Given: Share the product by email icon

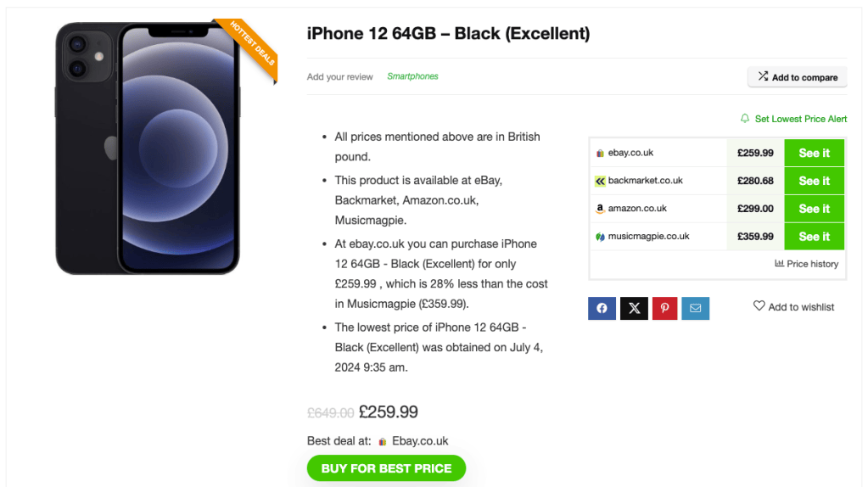Looking at the screenshot, I should [695, 308].
